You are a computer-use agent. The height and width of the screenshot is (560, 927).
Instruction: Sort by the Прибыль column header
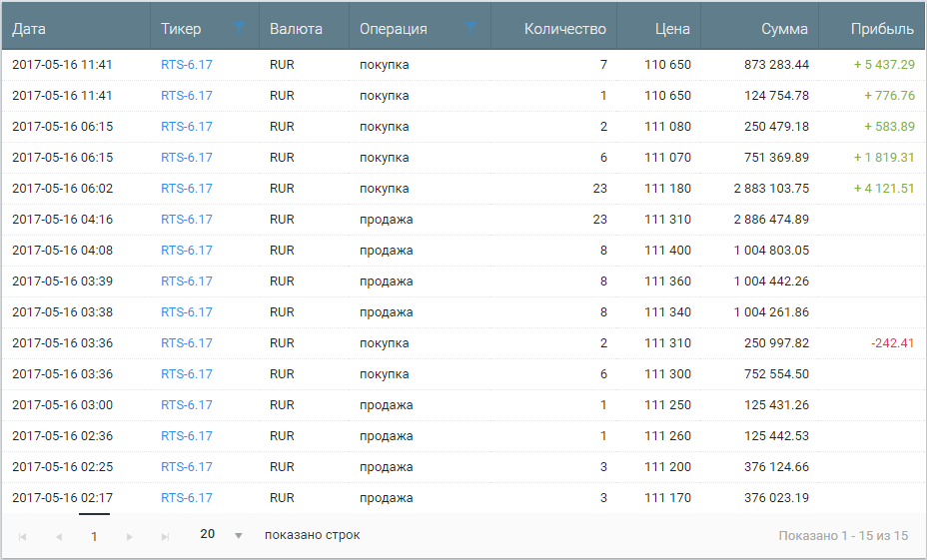(882, 28)
